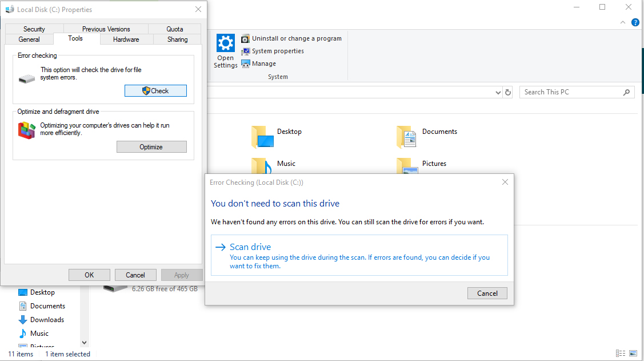Collapse the ribbon with the chevron
The image size is (644, 361).
click(x=623, y=22)
